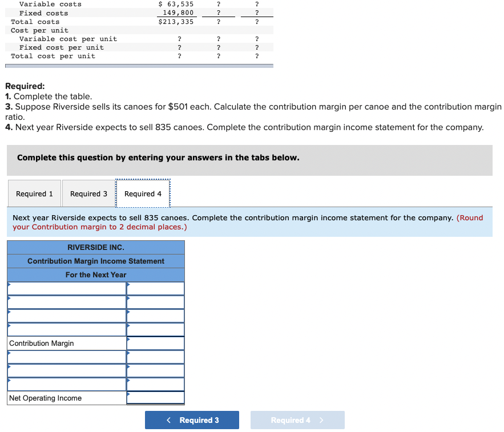The width and height of the screenshot is (504, 432).
Task: Click the amount cell in the fourth row
Action: (x=155, y=329)
